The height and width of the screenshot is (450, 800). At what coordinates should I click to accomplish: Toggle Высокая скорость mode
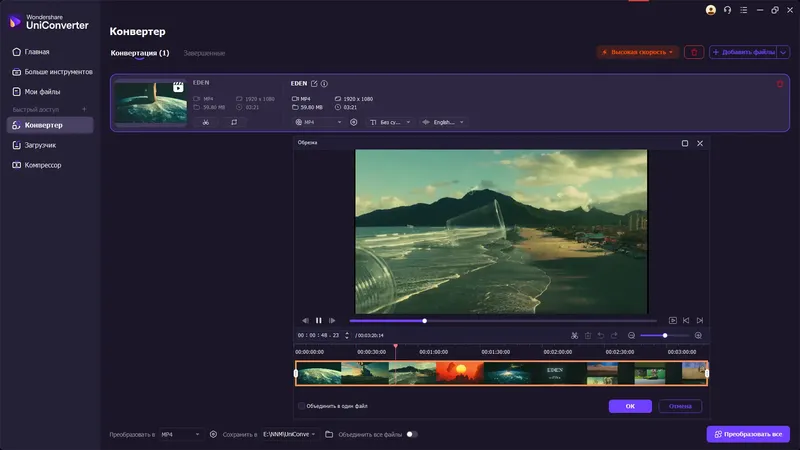tap(637, 52)
